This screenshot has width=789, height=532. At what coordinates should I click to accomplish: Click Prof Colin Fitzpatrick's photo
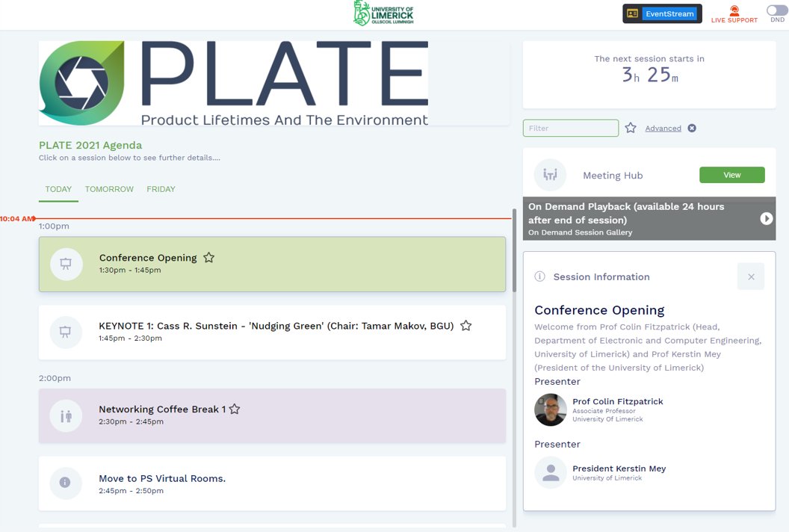point(551,409)
